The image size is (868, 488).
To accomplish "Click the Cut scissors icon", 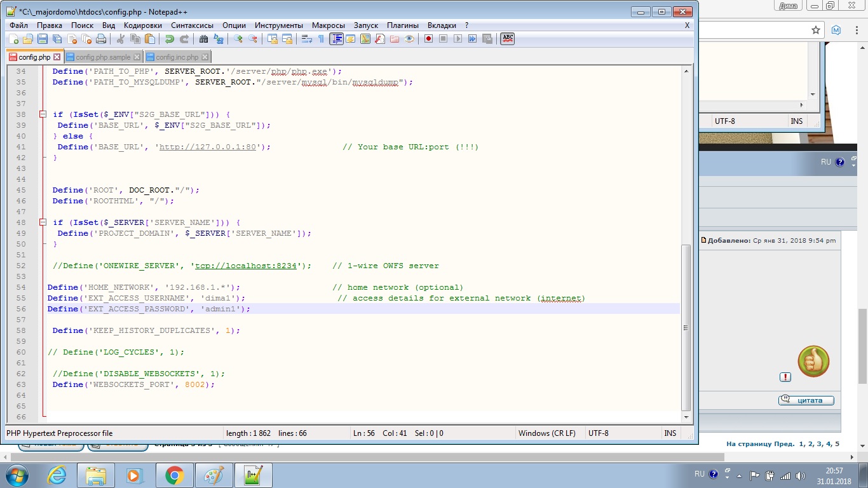I will (121, 39).
